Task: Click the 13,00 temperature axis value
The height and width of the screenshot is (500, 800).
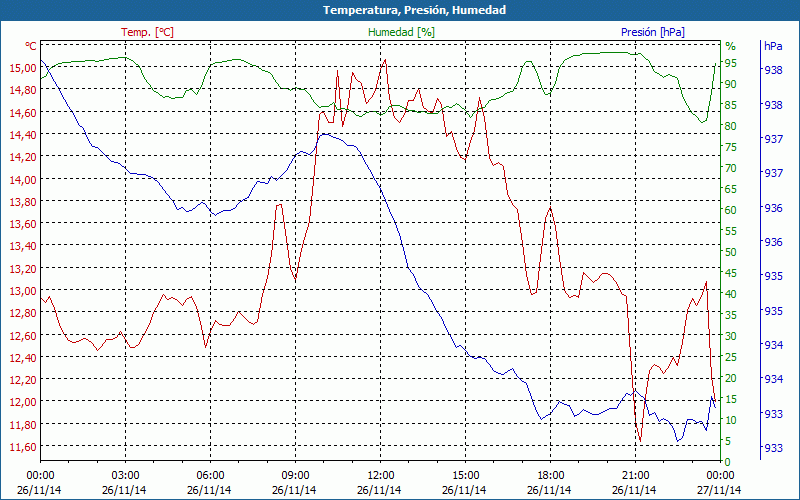Action: point(21,290)
